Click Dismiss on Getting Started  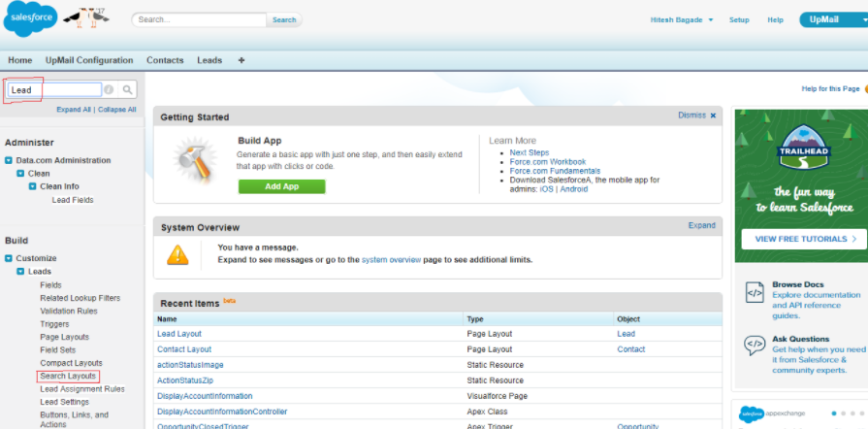pyautogui.click(x=691, y=115)
